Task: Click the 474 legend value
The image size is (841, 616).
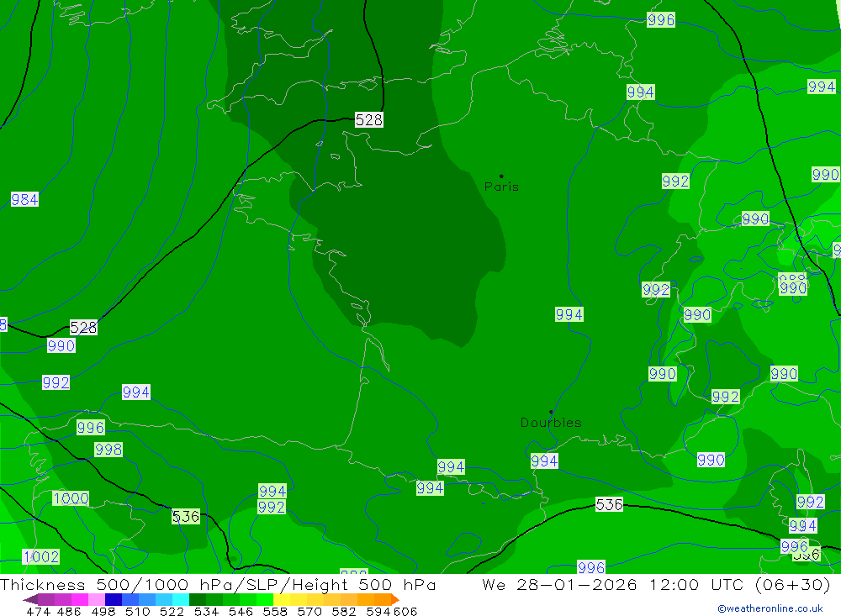Action: tap(38, 611)
